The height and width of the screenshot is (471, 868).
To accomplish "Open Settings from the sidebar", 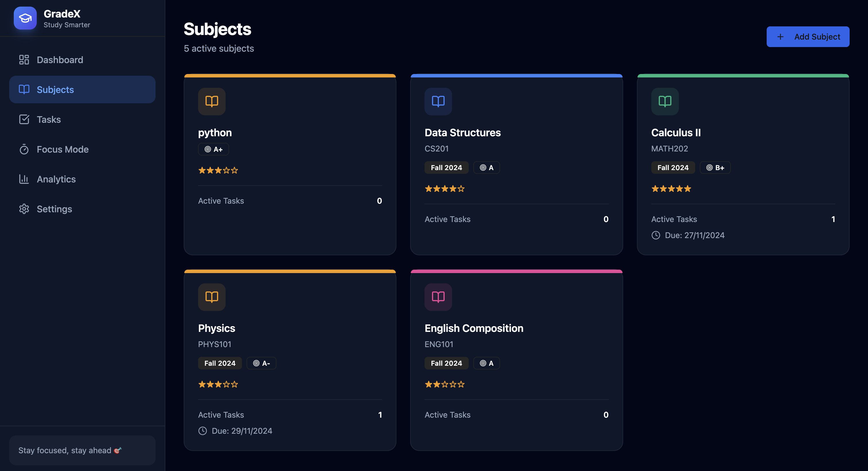I will [54, 209].
